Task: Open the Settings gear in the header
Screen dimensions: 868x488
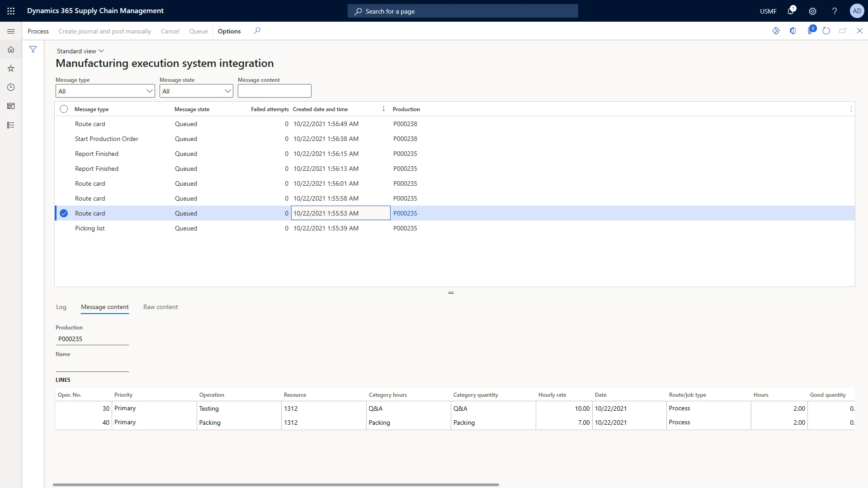Action: [812, 11]
